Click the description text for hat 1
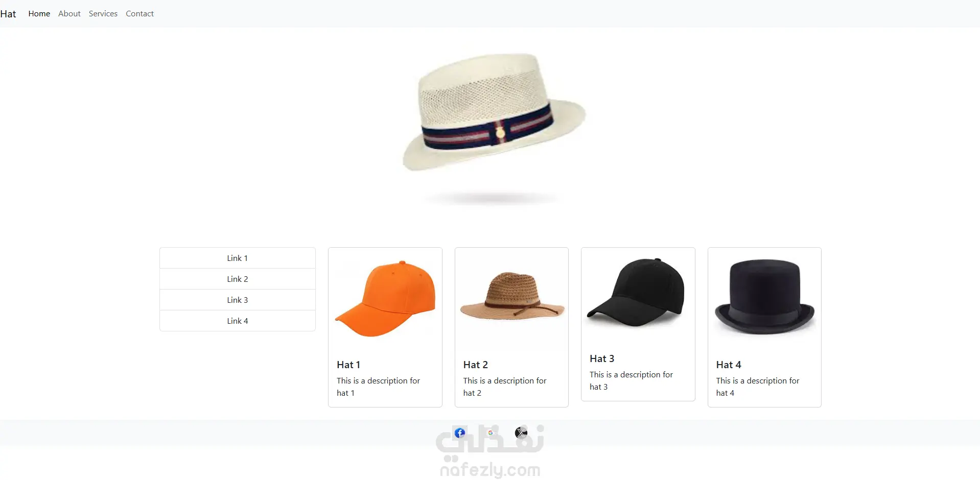Image resolution: width=980 pixels, height=480 pixels. point(378,387)
